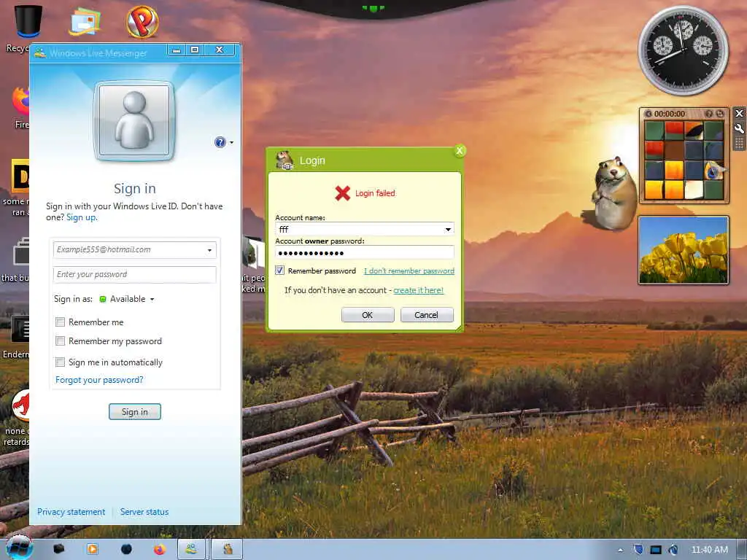
Task: Click the Messenger help icon
Action: [x=220, y=142]
